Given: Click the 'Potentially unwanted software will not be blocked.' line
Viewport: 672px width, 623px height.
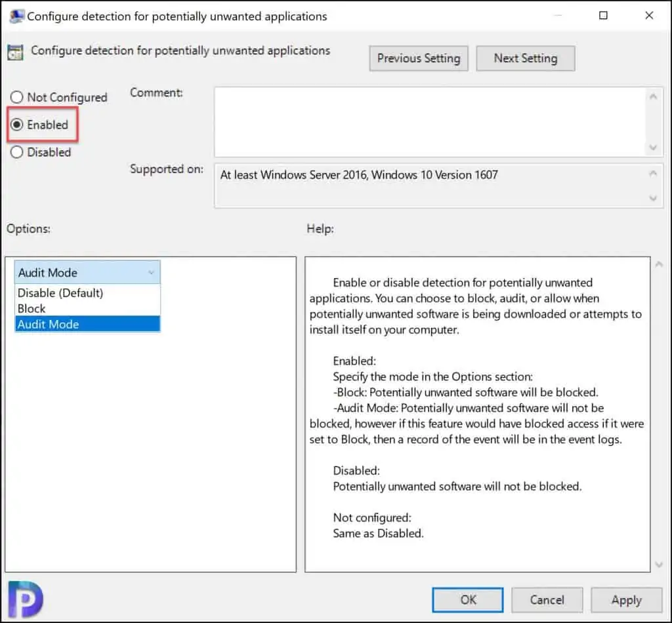Looking at the screenshot, I should [457, 486].
